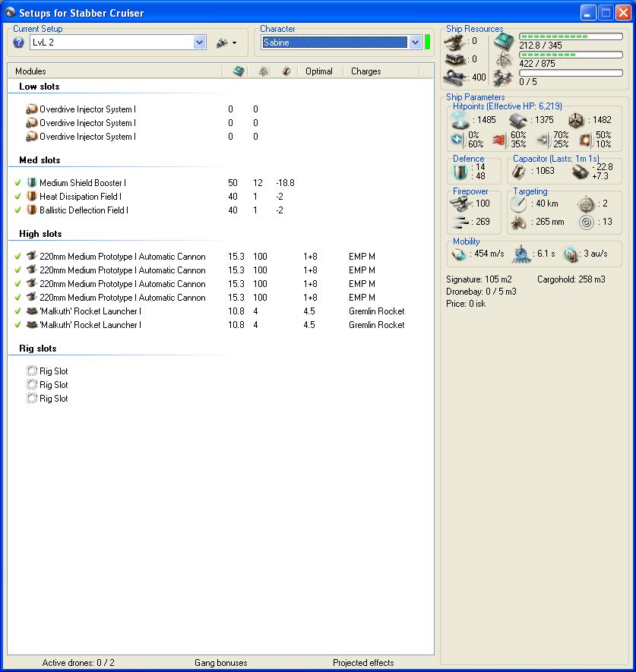
Task: Click the green character skill indicator
Action: coord(427,43)
